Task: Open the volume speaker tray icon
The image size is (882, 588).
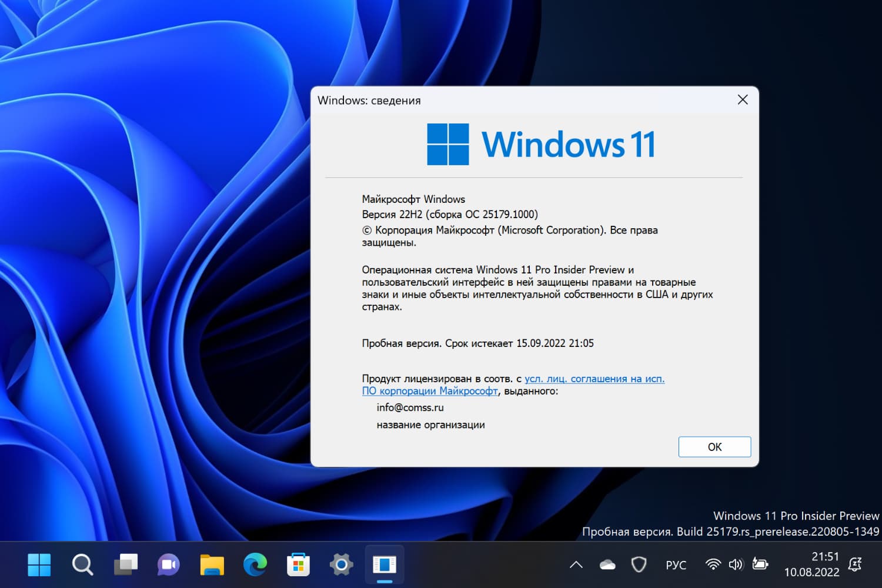Action: pyautogui.click(x=736, y=565)
